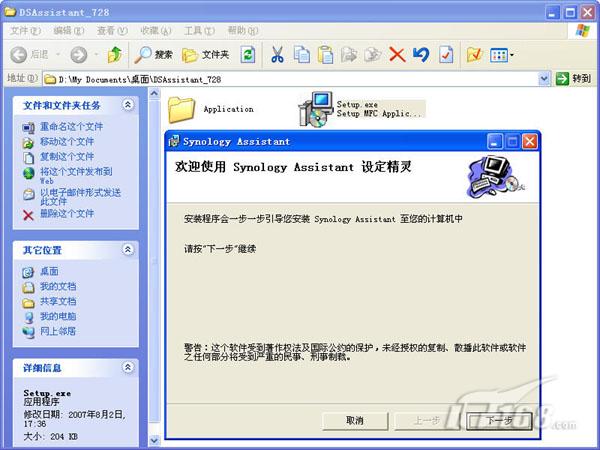600x450 pixels.
Task: Undo with the blue curved arrow icon
Action: [421, 55]
